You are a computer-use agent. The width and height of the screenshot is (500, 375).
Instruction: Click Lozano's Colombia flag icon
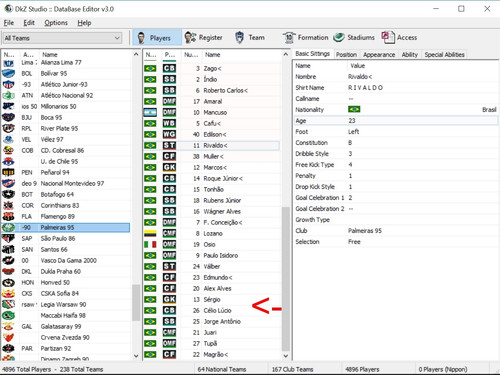(x=150, y=233)
